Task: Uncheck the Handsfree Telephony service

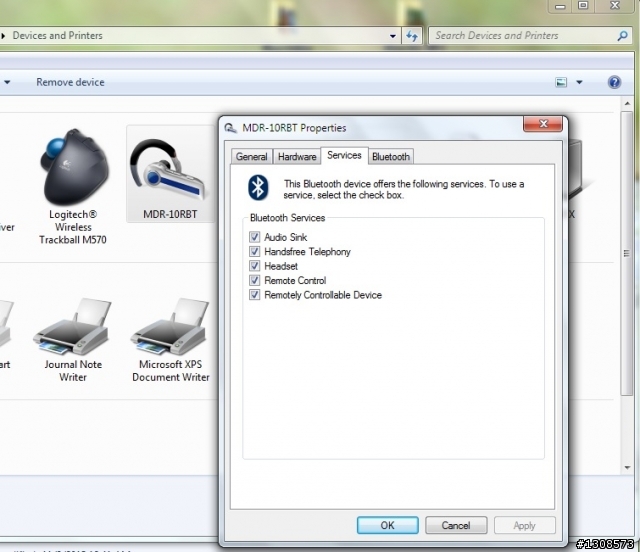Action: coord(254,252)
